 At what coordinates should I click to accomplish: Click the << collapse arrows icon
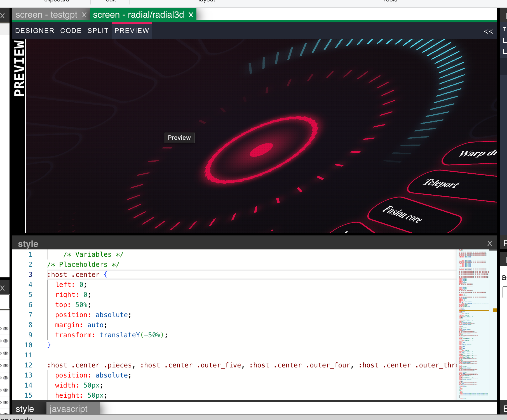(x=488, y=31)
